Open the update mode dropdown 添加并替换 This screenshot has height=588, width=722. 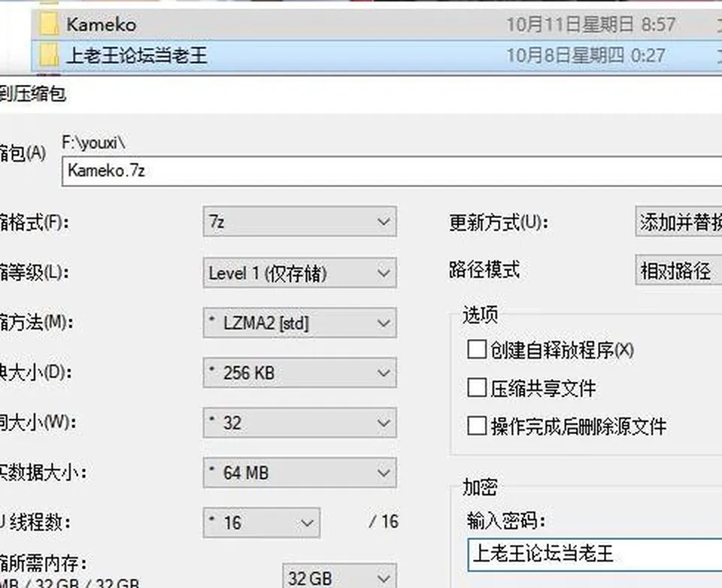[x=678, y=222]
